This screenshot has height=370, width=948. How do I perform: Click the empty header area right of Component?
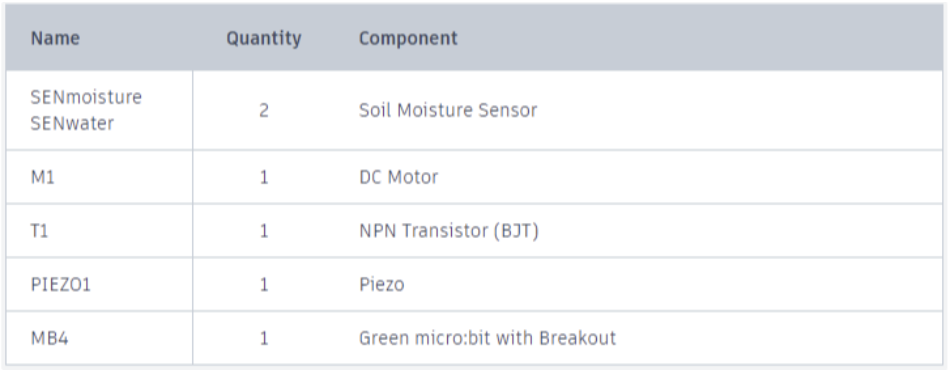tap(701, 38)
